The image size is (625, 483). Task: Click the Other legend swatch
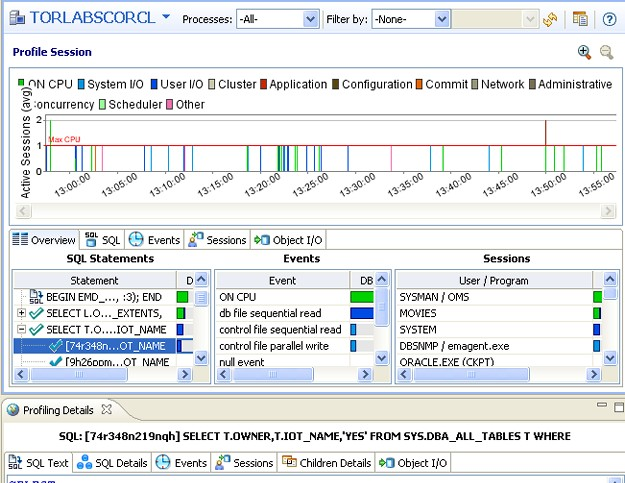point(169,104)
